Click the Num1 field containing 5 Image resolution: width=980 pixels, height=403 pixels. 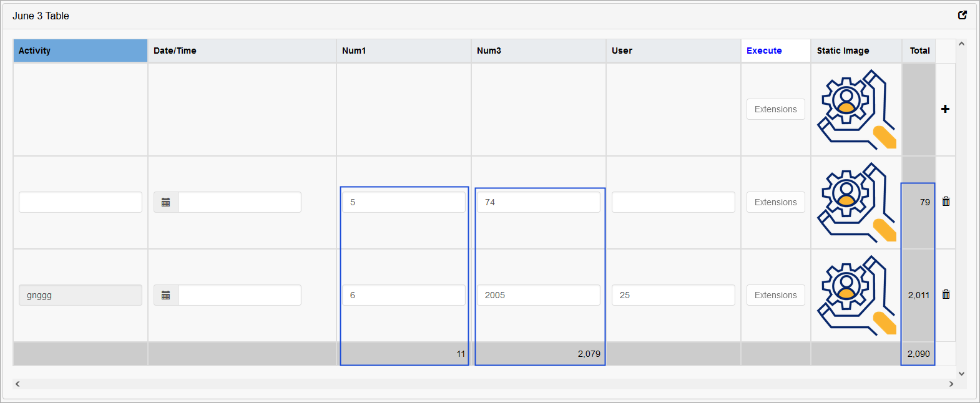click(403, 202)
